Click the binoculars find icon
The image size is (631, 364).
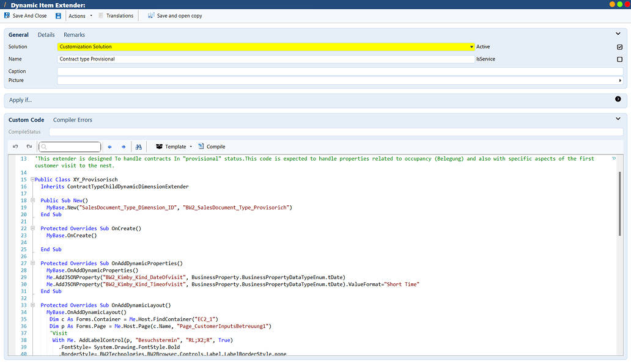click(138, 147)
